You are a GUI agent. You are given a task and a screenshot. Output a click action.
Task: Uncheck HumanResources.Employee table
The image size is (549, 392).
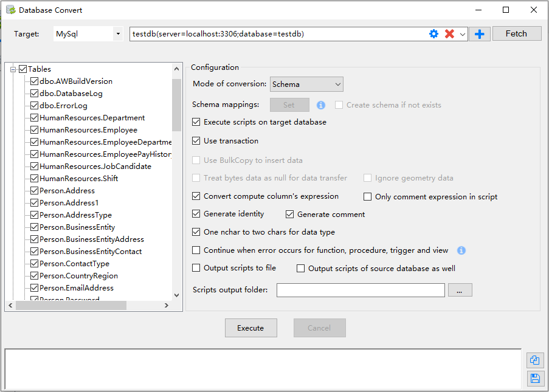[x=34, y=130]
